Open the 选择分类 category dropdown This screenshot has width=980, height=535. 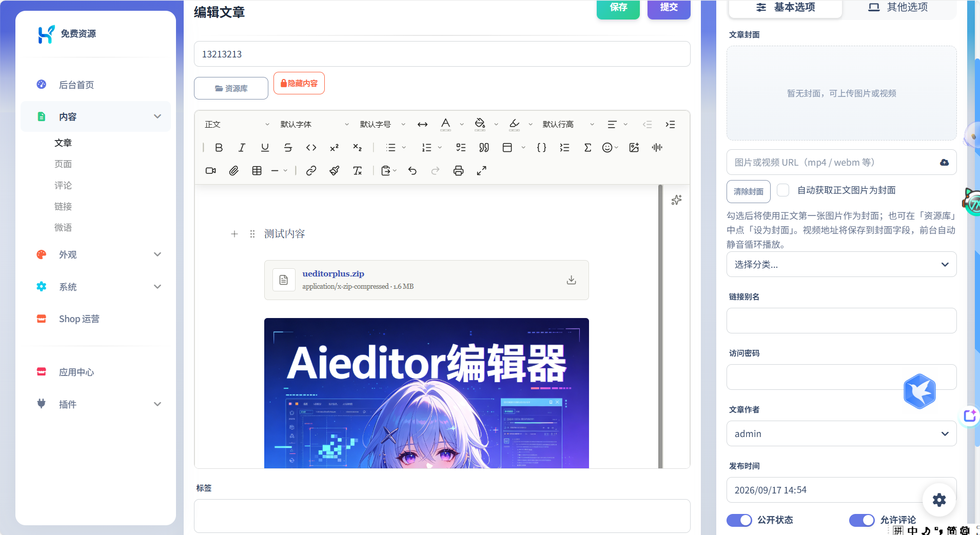pos(841,265)
